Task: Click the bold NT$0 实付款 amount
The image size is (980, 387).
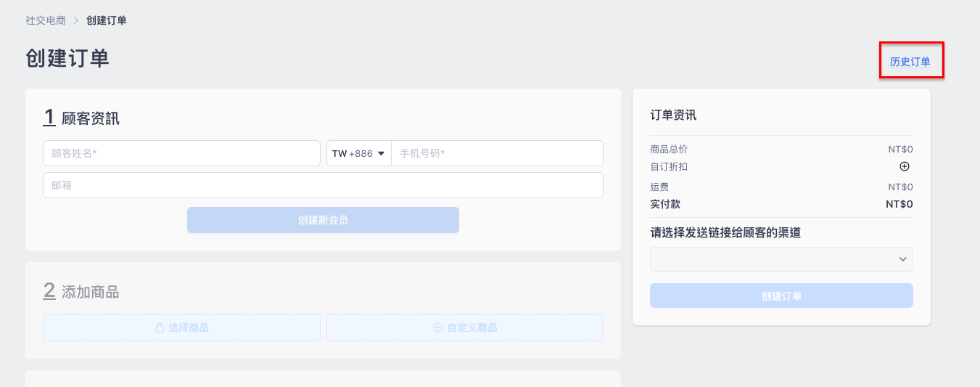Action: pyautogui.click(x=899, y=204)
